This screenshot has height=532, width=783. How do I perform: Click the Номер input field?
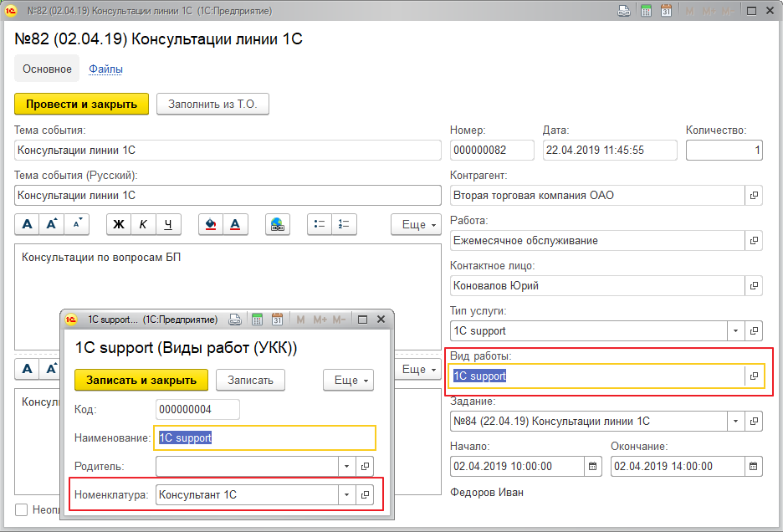492,151
